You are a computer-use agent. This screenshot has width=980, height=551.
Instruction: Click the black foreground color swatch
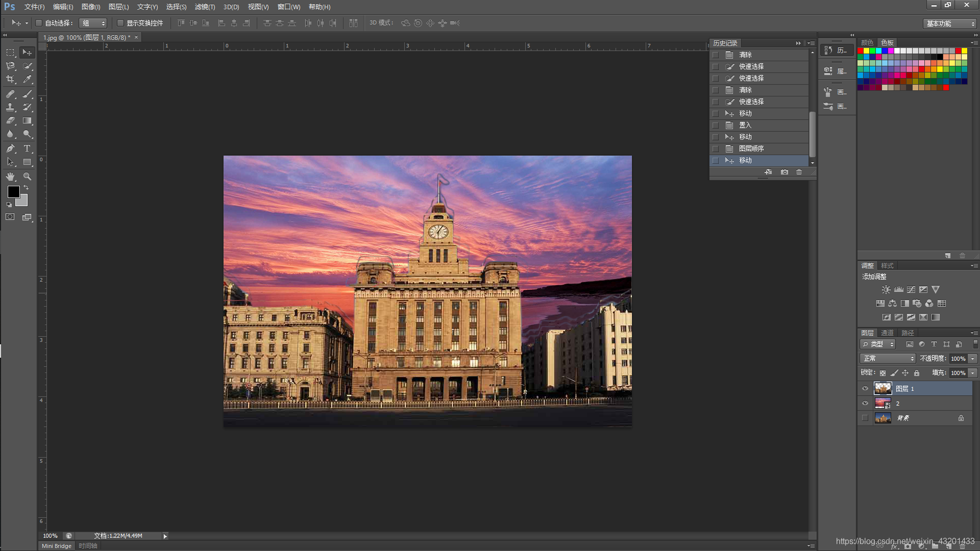click(13, 192)
